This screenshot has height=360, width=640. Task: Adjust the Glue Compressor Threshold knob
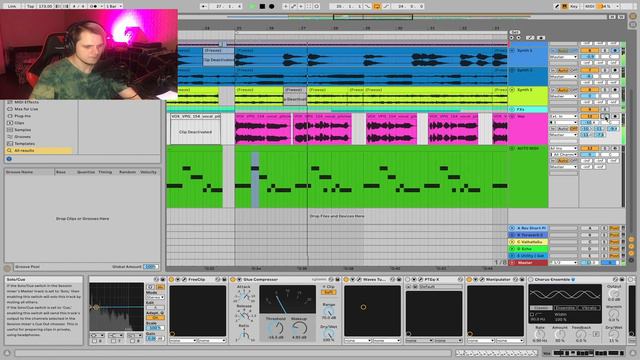click(276, 328)
